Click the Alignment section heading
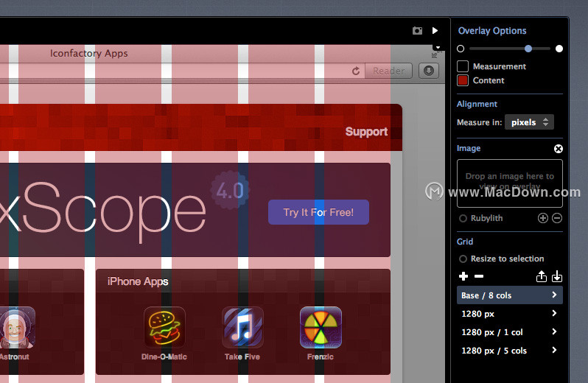 477,104
